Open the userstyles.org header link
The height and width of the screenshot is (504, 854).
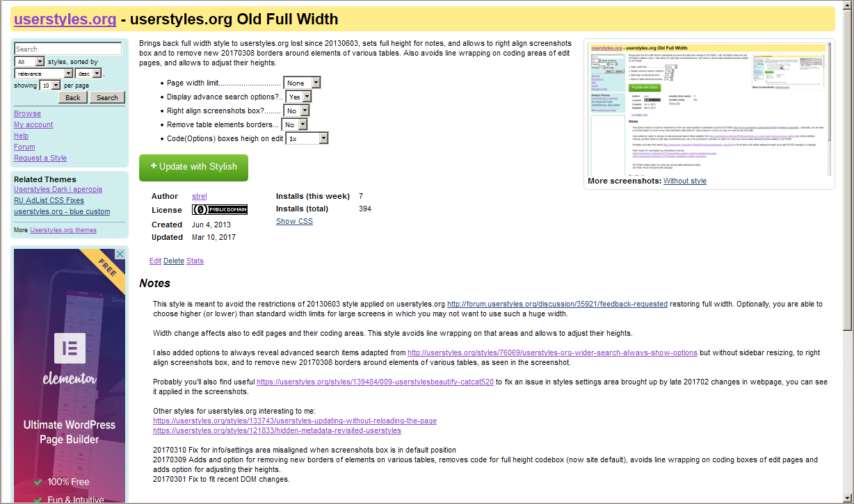(65, 19)
